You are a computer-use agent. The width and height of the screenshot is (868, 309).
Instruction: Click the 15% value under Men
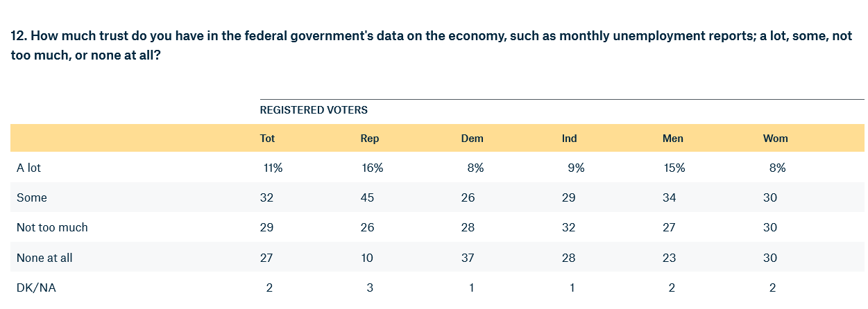pos(674,168)
